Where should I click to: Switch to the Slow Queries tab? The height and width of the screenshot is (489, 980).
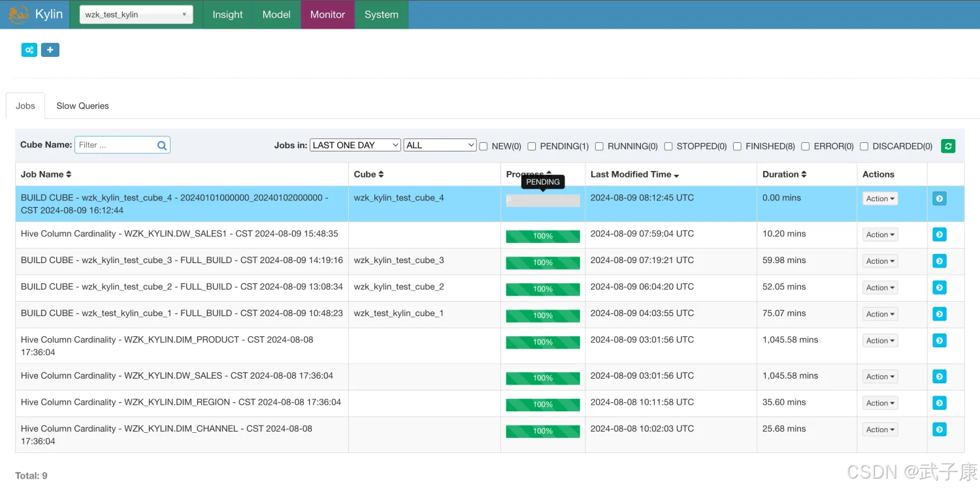pos(82,106)
